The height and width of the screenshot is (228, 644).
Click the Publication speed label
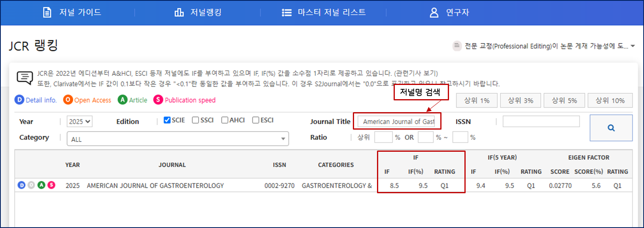tap(190, 100)
